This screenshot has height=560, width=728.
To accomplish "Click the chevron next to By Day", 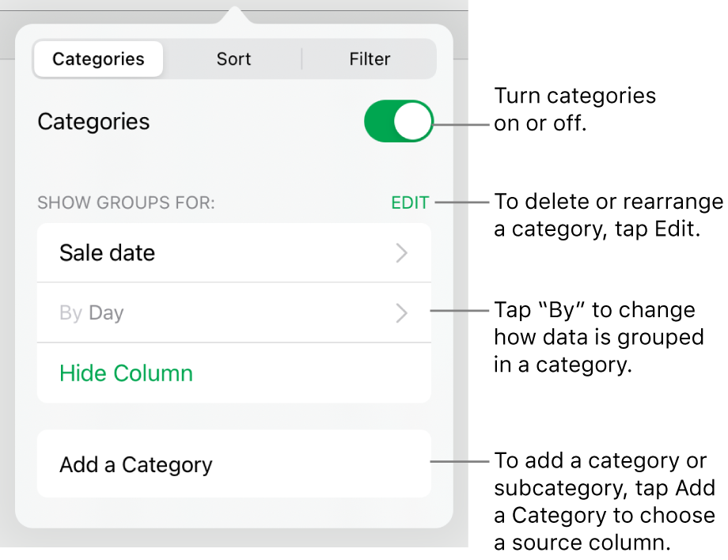I will click(402, 313).
